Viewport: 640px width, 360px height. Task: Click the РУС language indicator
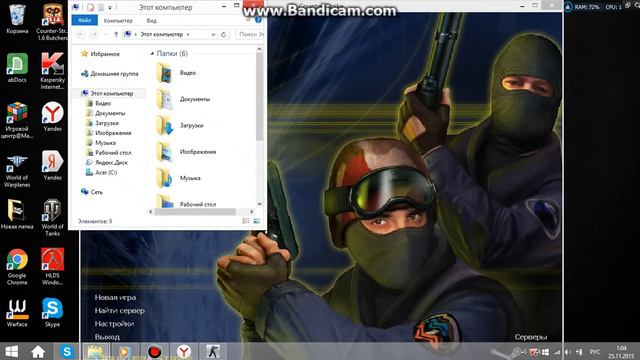tap(595, 352)
